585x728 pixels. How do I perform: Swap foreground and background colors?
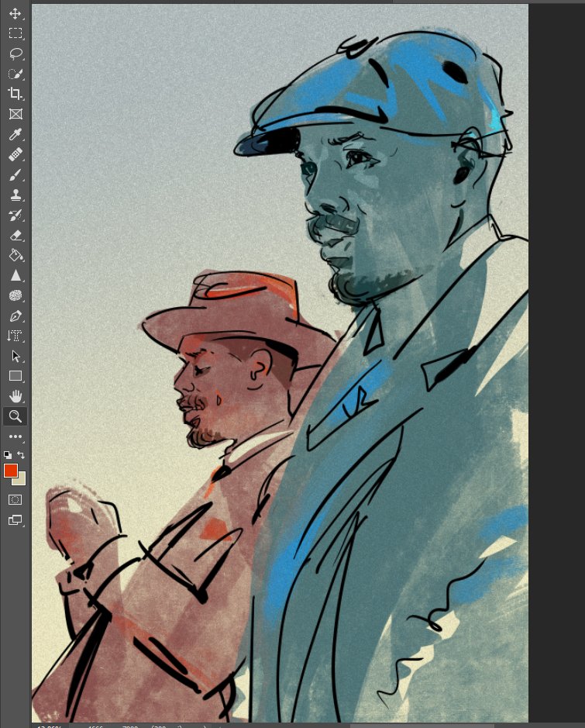coord(21,455)
